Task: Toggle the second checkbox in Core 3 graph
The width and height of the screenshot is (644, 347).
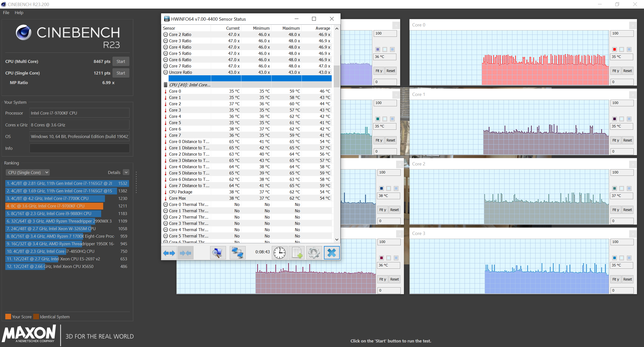Action: pos(622,258)
